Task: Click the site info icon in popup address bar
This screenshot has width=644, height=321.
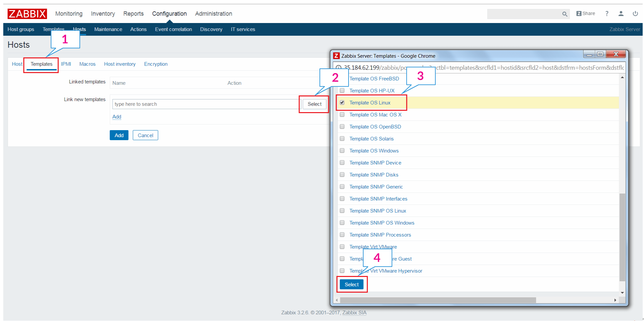Action: [339, 68]
